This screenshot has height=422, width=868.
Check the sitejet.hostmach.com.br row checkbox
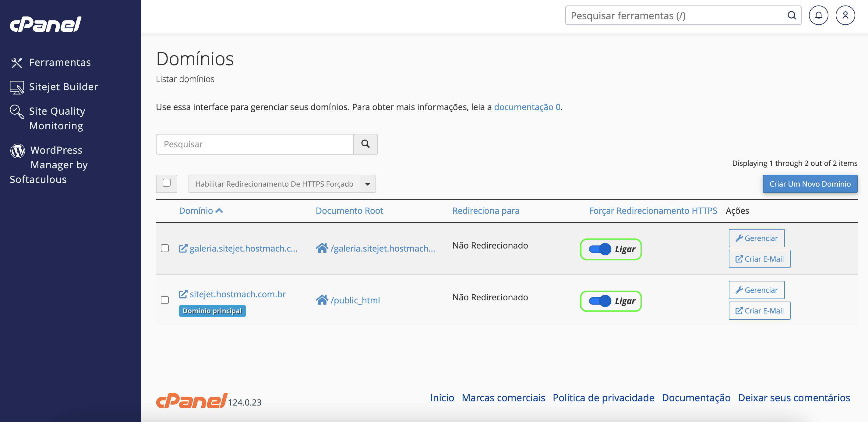coord(165,300)
